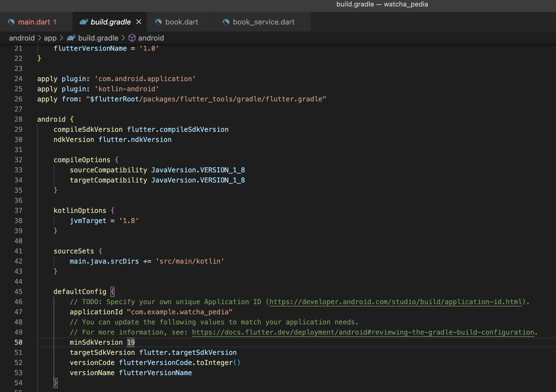Click 'android' folder breadcrumb at path start
Viewport: 556px width, 392px height.
coord(22,38)
